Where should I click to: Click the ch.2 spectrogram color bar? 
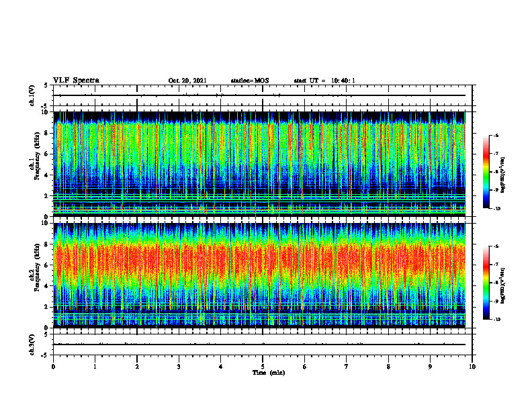[x=486, y=283]
